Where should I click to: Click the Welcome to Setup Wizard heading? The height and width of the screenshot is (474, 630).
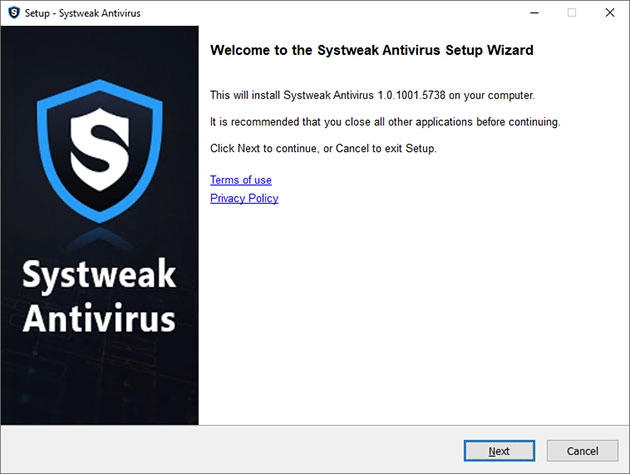pyautogui.click(x=371, y=49)
